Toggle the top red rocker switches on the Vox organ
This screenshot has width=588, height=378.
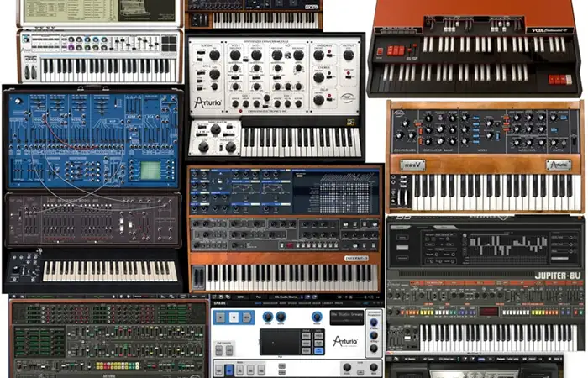[396, 50]
